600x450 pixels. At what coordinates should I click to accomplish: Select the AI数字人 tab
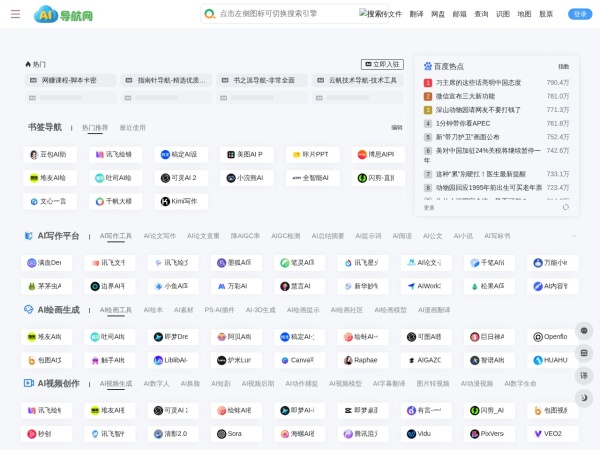click(156, 383)
